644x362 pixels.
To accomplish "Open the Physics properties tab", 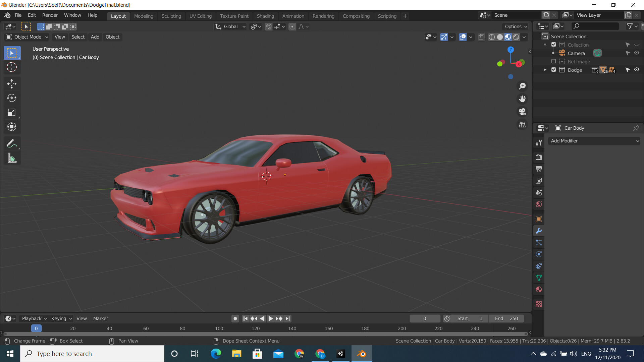I will click(x=539, y=254).
